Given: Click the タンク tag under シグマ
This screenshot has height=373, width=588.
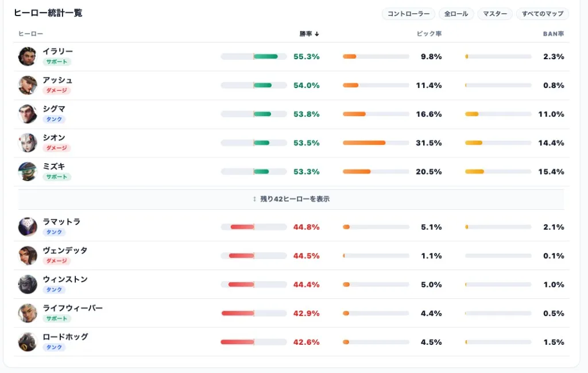Looking at the screenshot, I should [x=54, y=120].
